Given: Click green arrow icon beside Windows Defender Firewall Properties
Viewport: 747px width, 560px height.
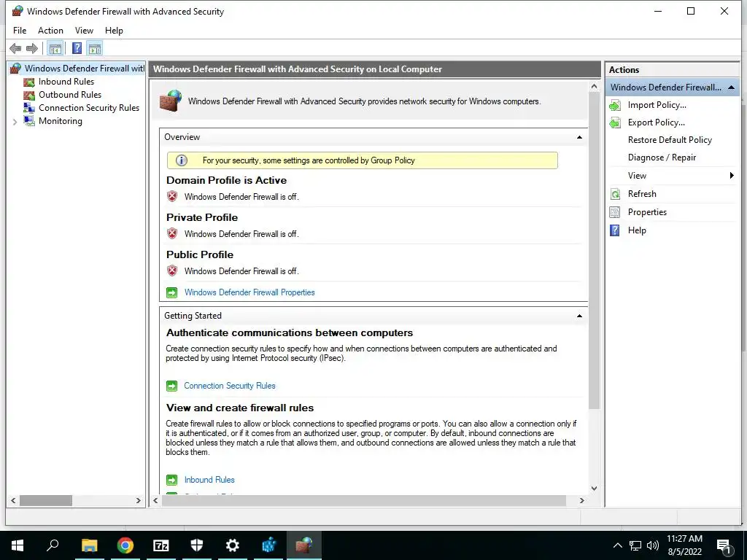Looking at the screenshot, I should 171,292.
